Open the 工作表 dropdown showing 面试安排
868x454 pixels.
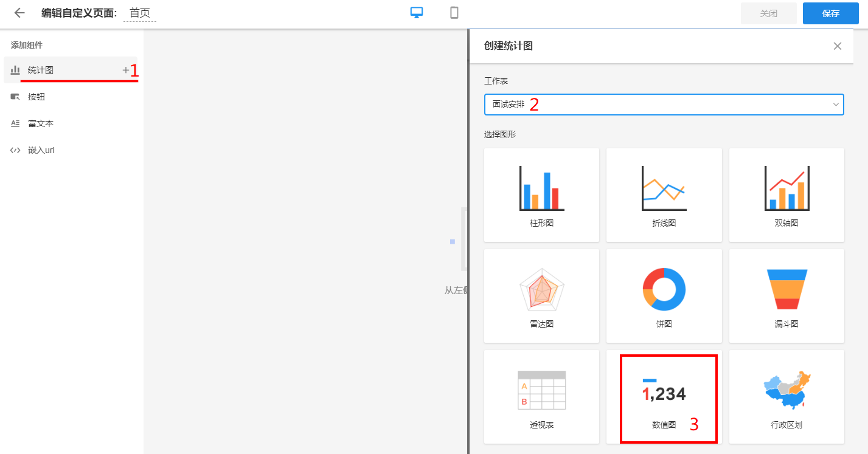pos(664,105)
